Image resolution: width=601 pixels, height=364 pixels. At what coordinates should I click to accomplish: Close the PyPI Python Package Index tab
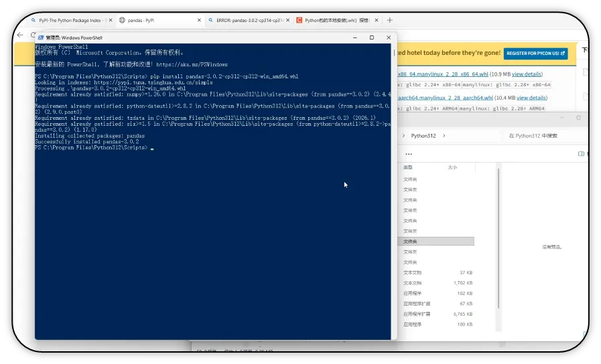tap(111, 20)
